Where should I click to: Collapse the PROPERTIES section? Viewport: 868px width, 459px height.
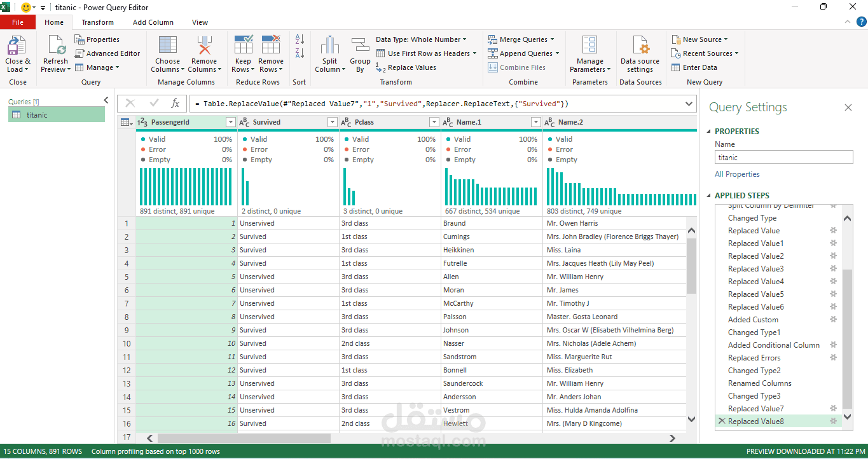point(709,132)
